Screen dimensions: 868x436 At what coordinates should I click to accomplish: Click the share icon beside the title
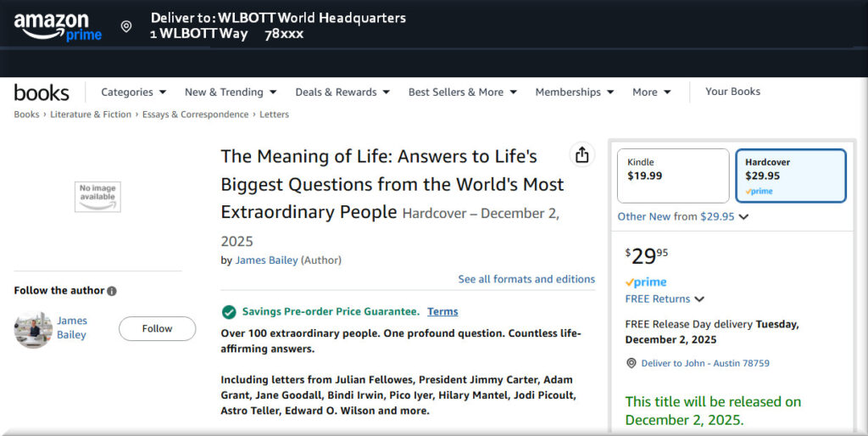(581, 155)
